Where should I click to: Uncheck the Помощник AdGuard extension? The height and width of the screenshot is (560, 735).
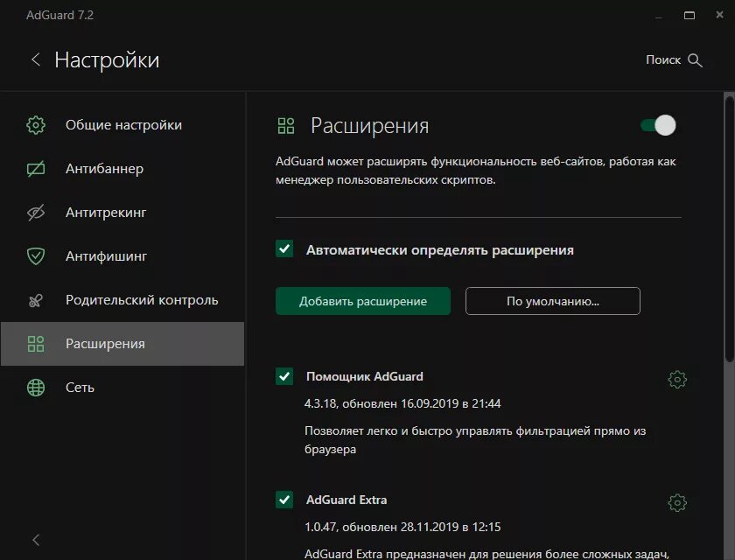(x=284, y=376)
